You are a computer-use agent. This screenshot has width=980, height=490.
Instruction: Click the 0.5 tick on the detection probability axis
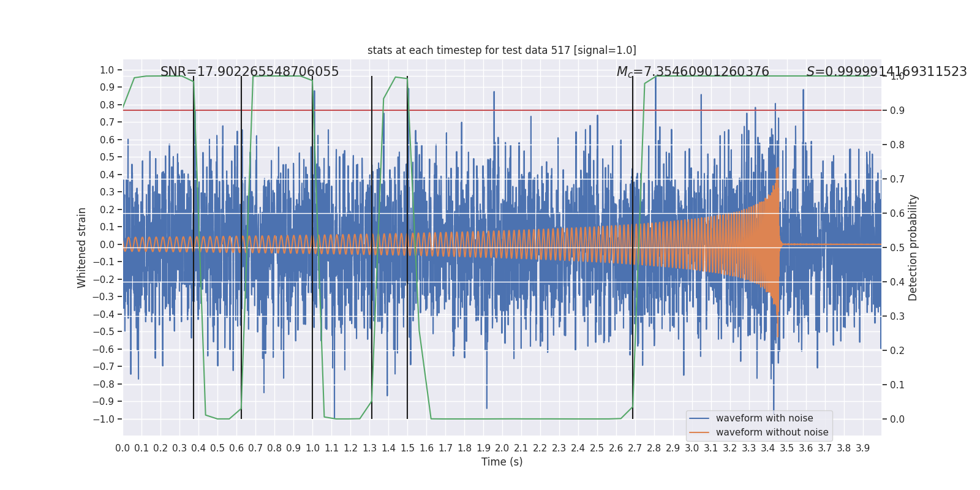coord(897,248)
